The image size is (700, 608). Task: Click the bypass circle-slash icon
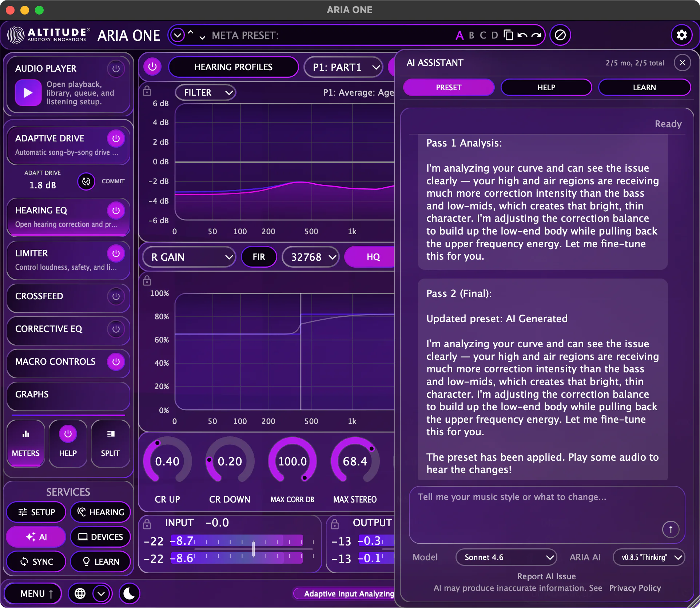coord(560,35)
